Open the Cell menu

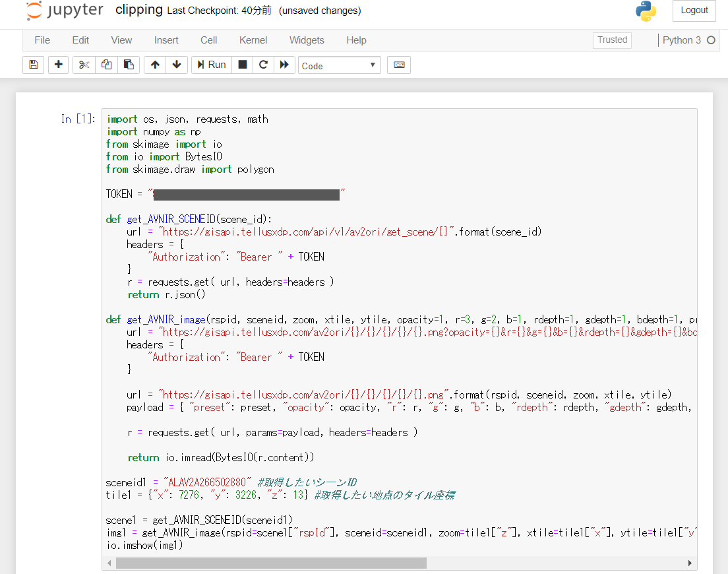(x=208, y=40)
